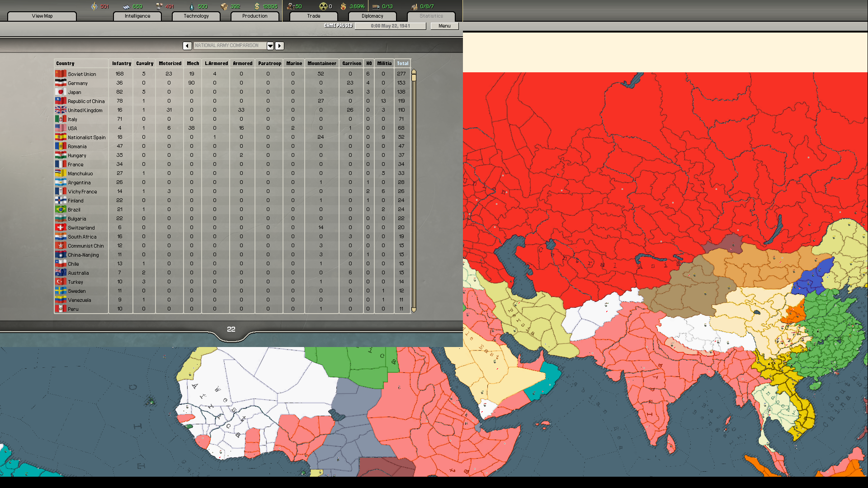This screenshot has width=868, height=488.
Task: Select the Soviet Union flag in the table
Action: tap(61, 73)
